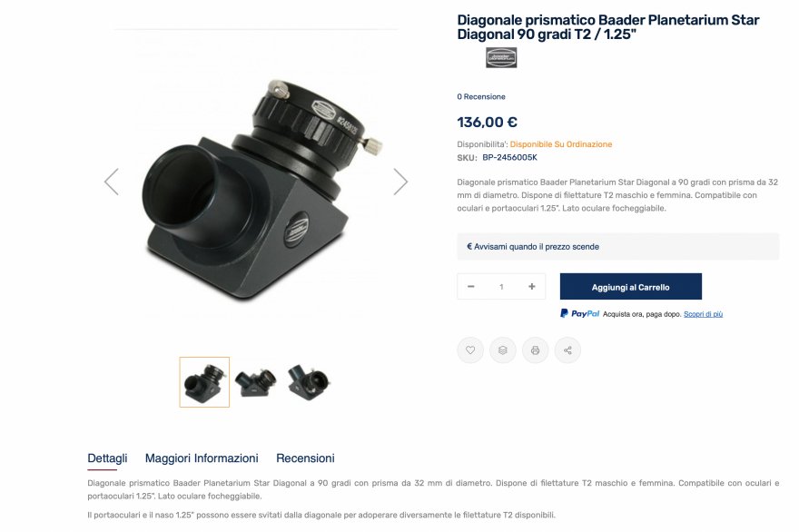Click Aggiungi al Carrello button
Image resolution: width=799 pixels, height=532 pixels.
630,287
